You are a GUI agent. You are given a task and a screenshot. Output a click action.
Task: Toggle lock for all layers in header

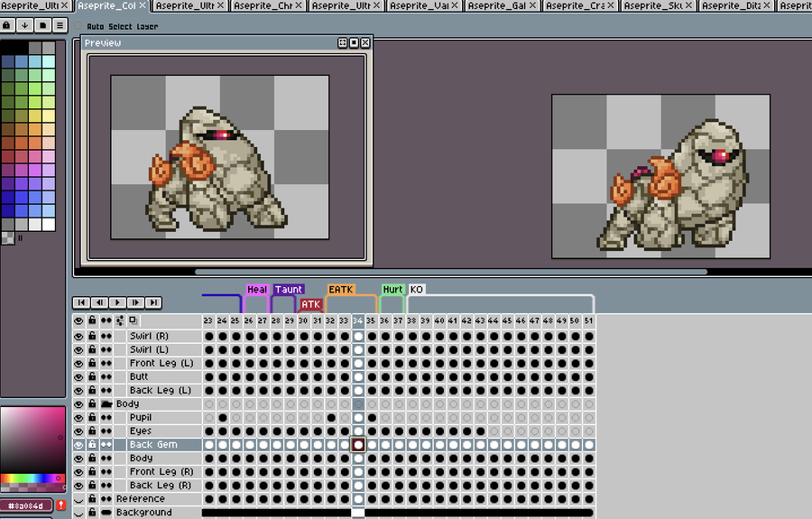(x=92, y=320)
